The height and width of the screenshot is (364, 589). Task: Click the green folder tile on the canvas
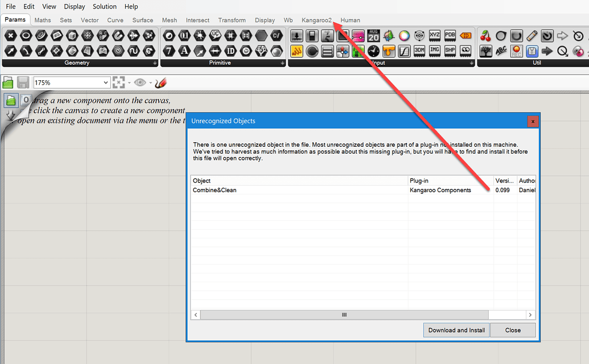tap(11, 100)
